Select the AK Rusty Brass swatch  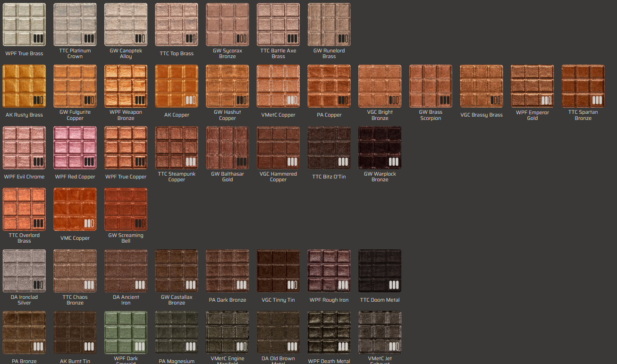pos(24,86)
